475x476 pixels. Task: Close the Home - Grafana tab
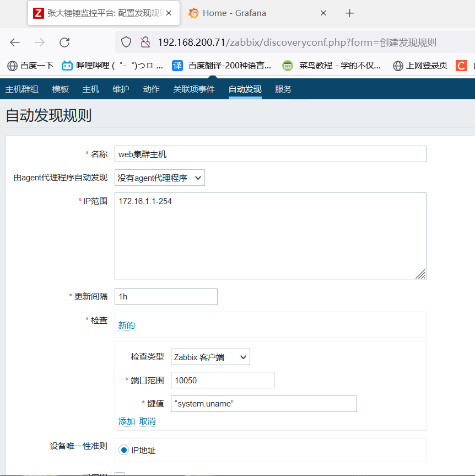323,13
